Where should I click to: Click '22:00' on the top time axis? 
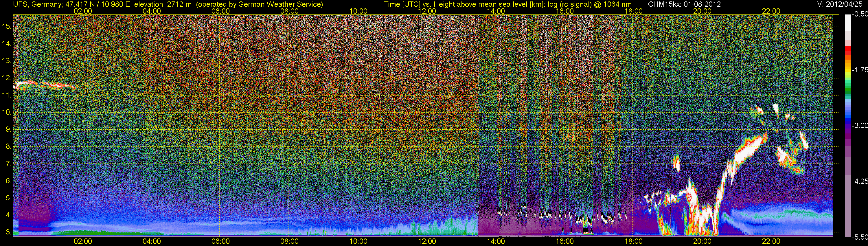coord(771,11)
